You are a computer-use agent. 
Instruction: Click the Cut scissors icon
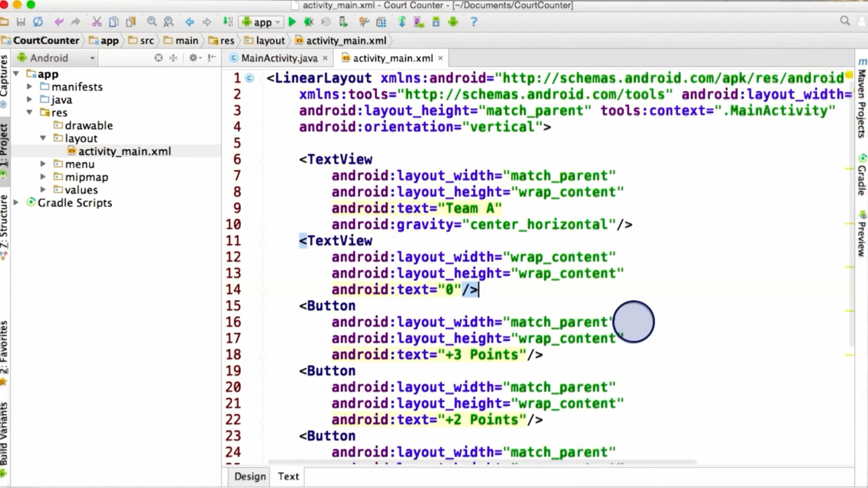[96, 22]
